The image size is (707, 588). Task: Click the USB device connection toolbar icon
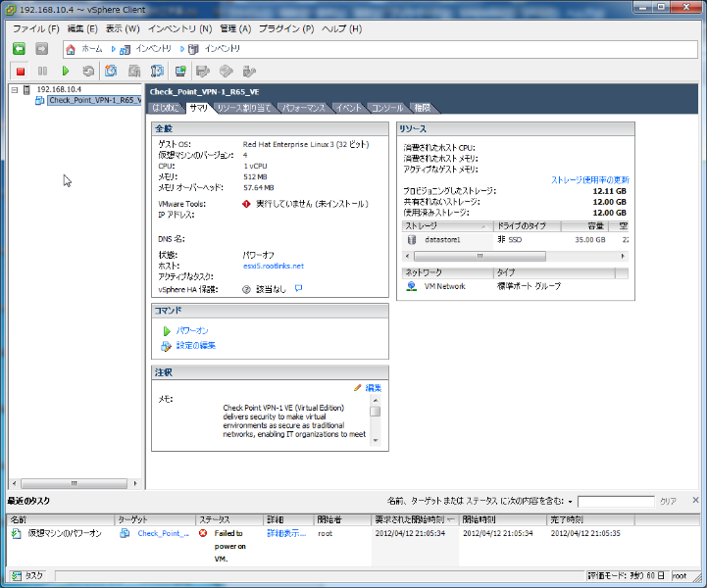[249, 72]
